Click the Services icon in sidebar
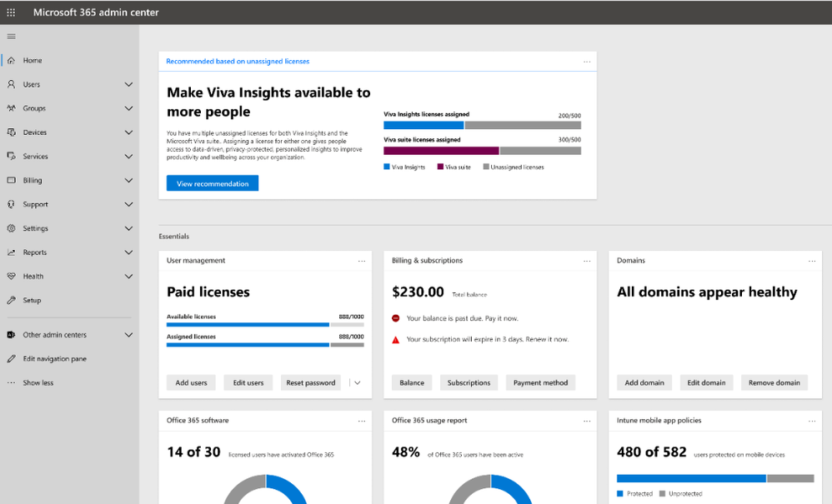The width and height of the screenshot is (832, 504). coord(11,157)
